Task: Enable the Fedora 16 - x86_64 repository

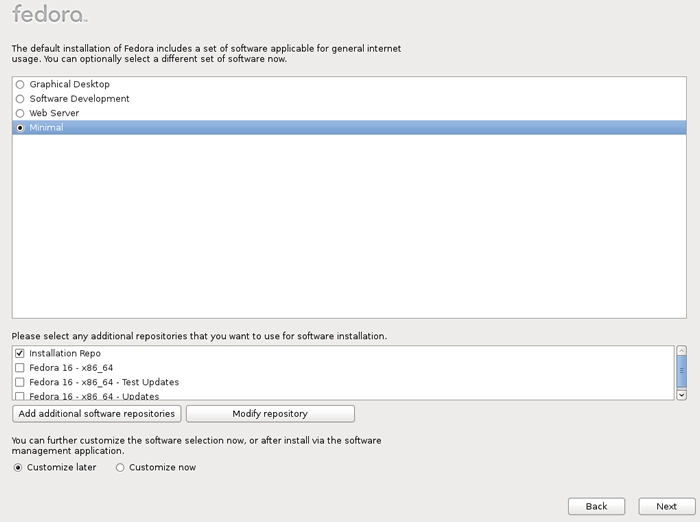Action: tap(20, 367)
